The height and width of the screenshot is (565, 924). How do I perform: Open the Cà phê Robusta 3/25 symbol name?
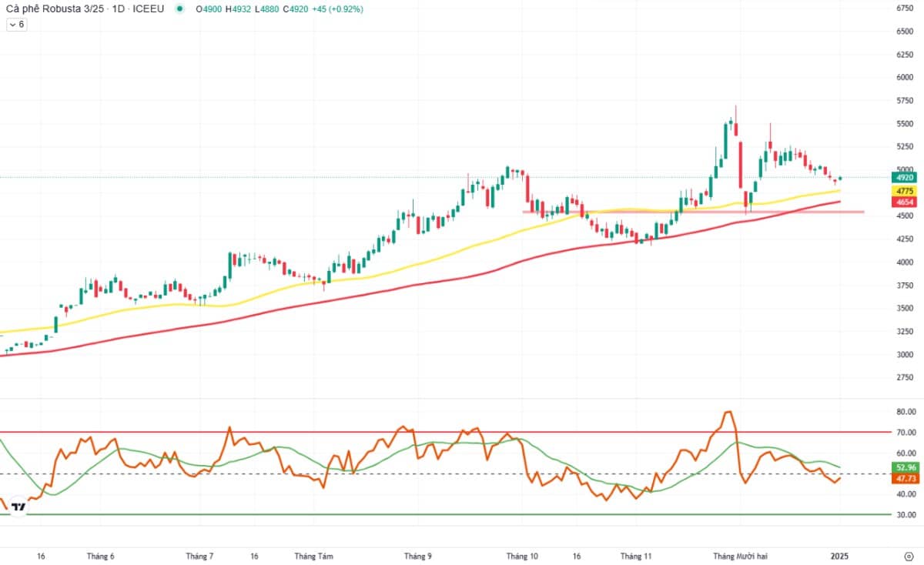pyautogui.click(x=55, y=9)
